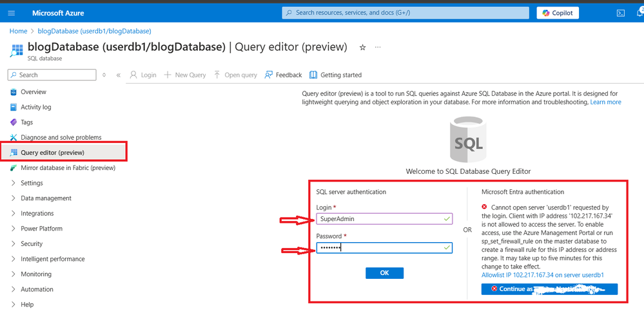Viewport: 644px width, 313px height.
Task: Open Copilot from the header
Action: tap(558, 13)
